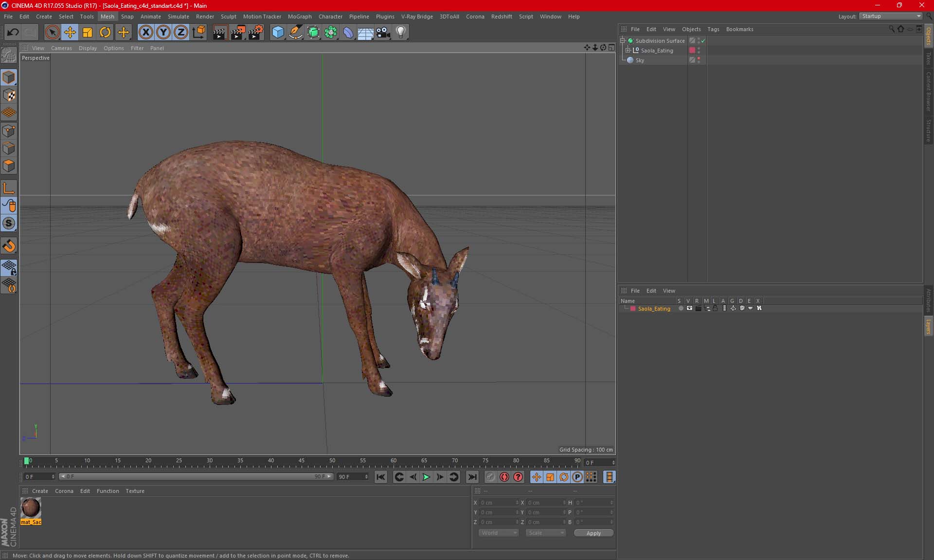Screen dimensions: 934x560
Task: Switch to Points mode
Action: pyautogui.click(x=9, y=131)
